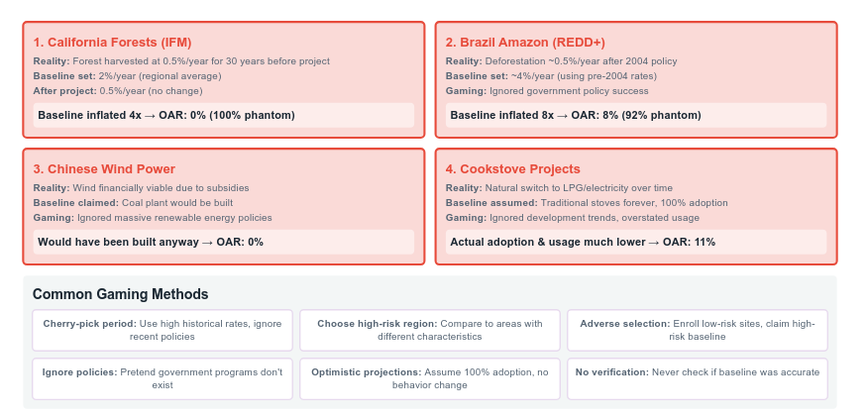Click the 'Baseline inflated 4x' result box
The width and height of the screenshot is (868, 417).
[x=224, y=116]
